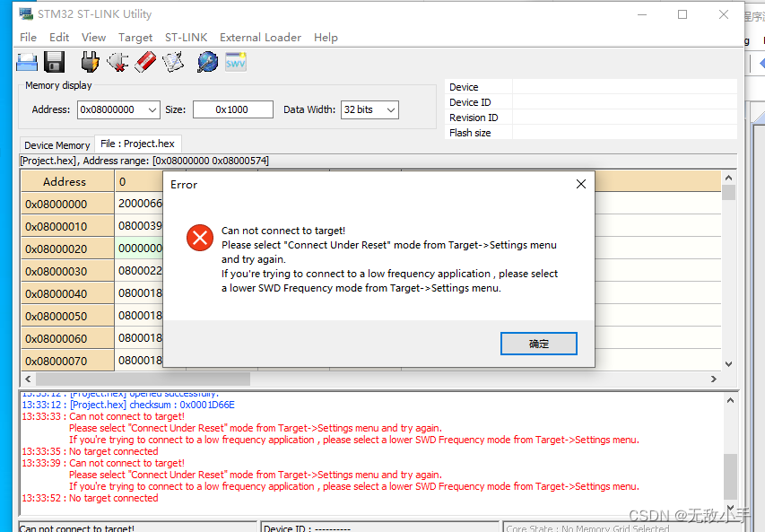Expand the Address dropdown 0x08000000
The width and height of the screenshot is (765, 532).
click(x=152, y=109)
